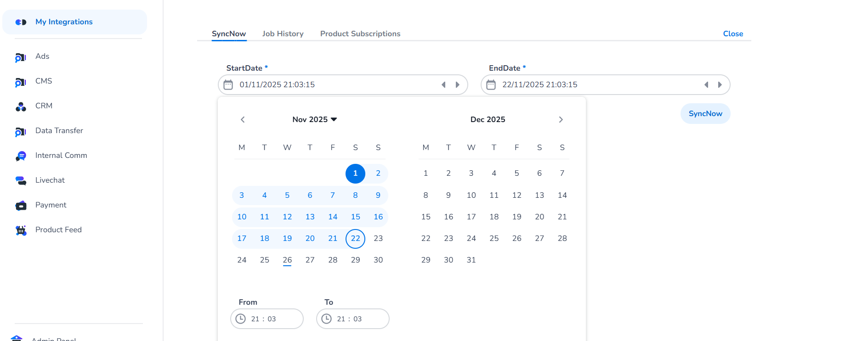Select November 1 in the calendar
Screen dimensions: 868x341
(355, 173)
